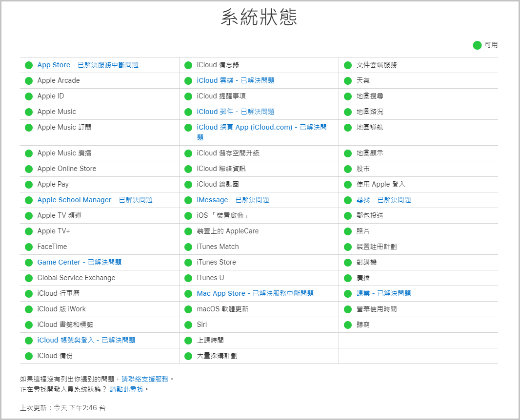Click the 使用 Apple 登入 text
The image size is (520, 420).
click(x=380, y=184)
